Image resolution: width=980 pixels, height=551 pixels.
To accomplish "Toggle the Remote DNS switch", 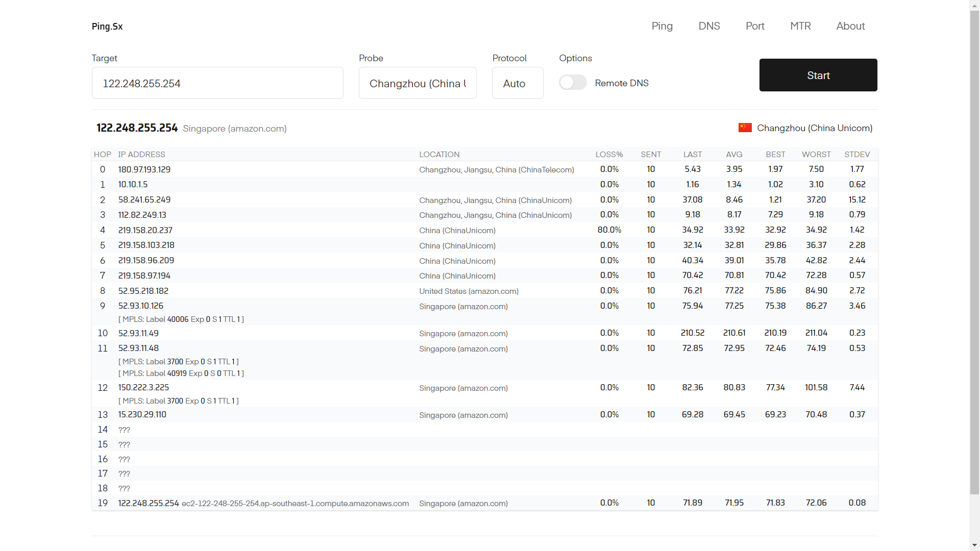I will [573, 83].
